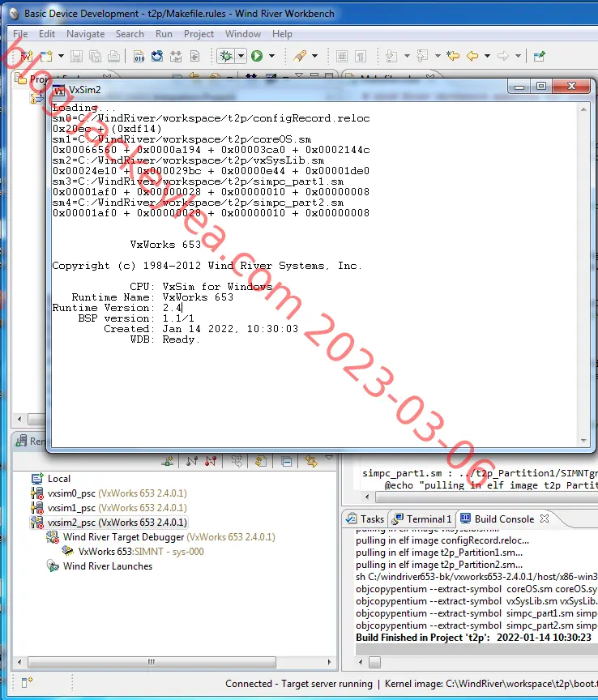Viewport: 598px width, 700px height.
Task: Open the Remote Systems view menu triangle
Action: pos(329,458)
